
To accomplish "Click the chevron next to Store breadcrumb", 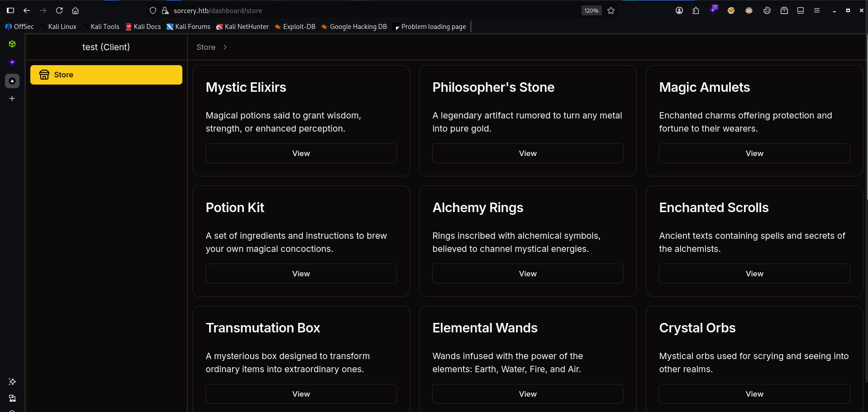I will pyautogui.click(x=225, y=47).
